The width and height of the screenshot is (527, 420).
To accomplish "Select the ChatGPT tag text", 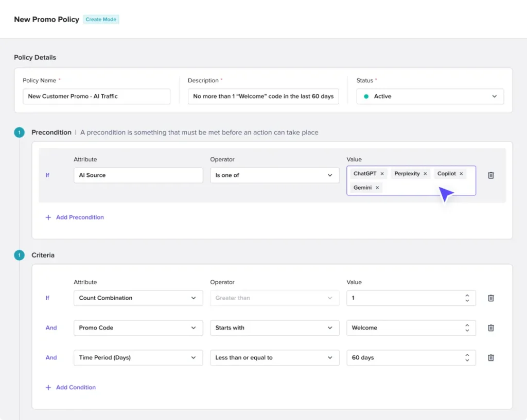I will [x=365, y=174].
